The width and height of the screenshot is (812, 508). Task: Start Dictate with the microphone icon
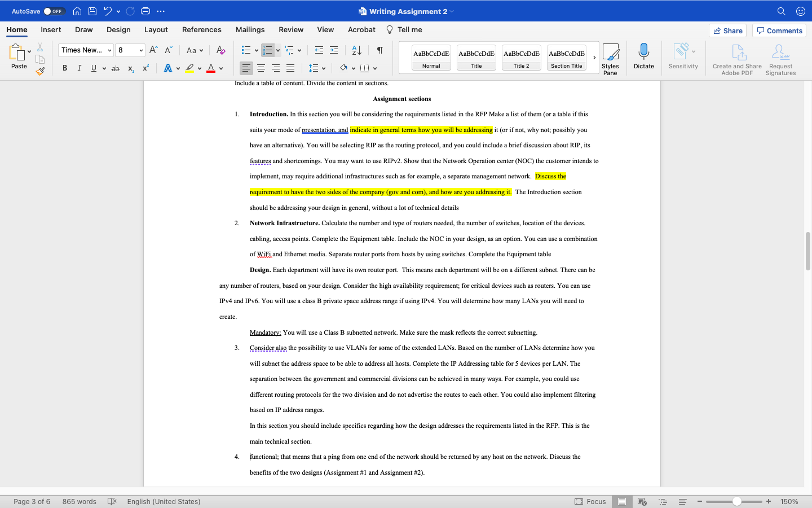click(x=643, y=56)
